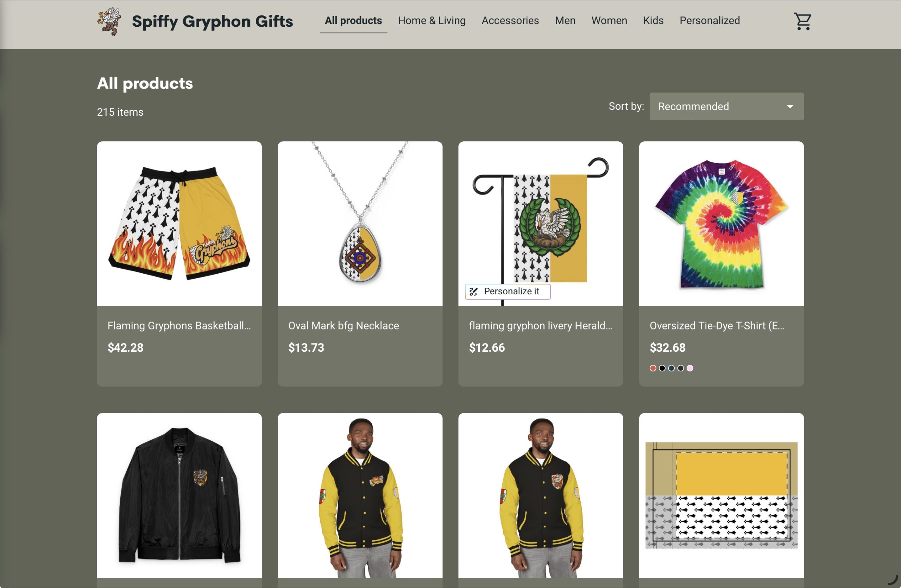Click the gryphon logo icon
The height and width of the screenshot is (588, 901).
coord(109,21)
